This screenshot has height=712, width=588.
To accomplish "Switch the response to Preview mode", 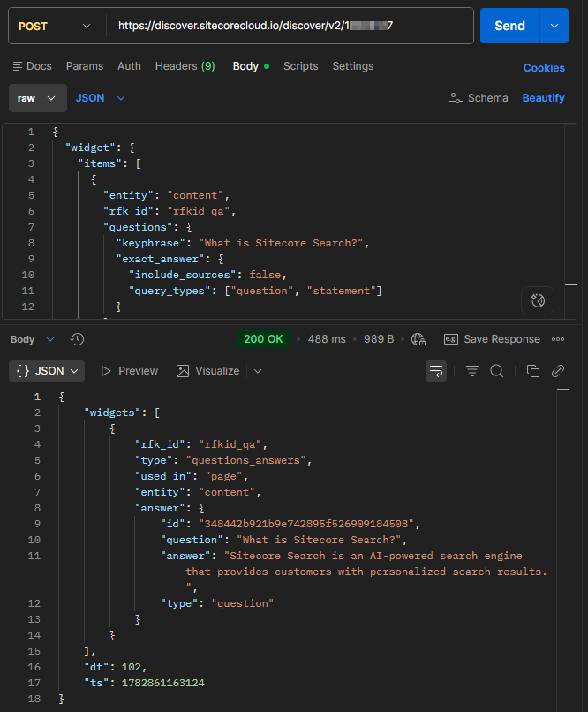I will click(129, 371).
